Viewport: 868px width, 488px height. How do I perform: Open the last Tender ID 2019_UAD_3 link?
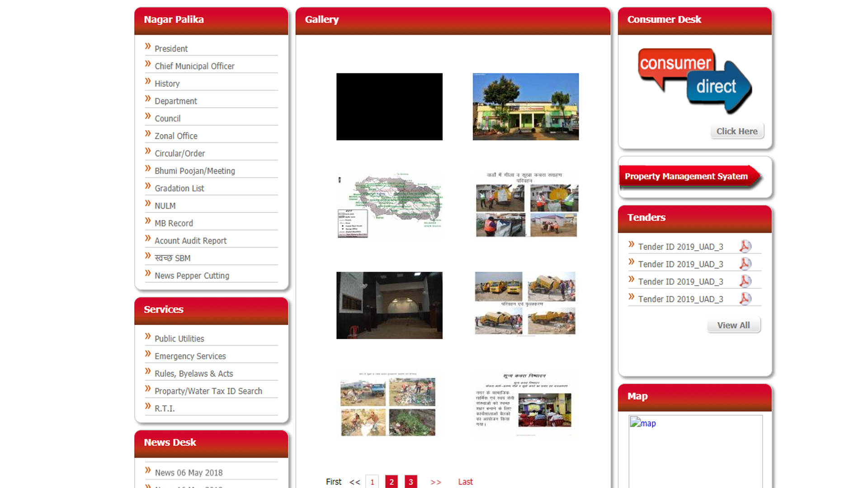680,300
